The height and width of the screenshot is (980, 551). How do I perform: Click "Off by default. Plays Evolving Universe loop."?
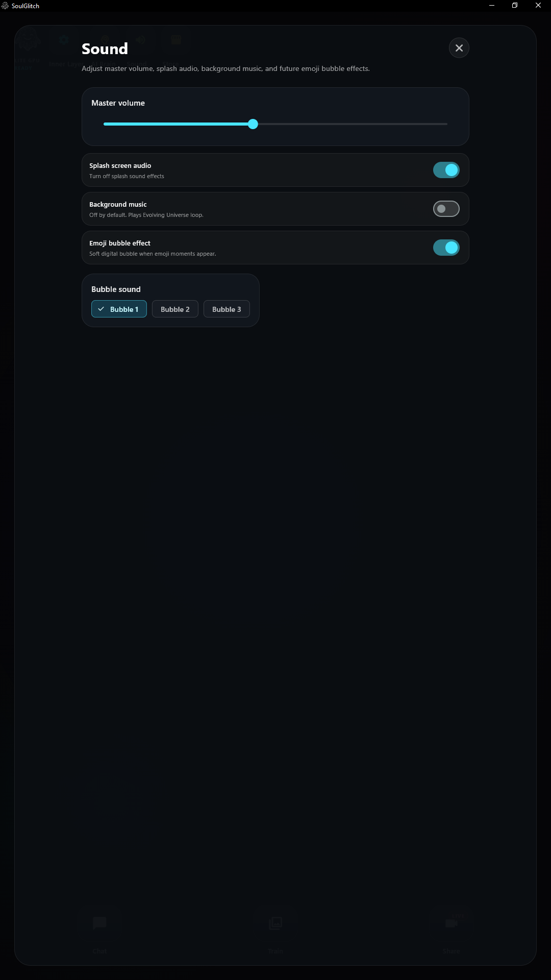tap(146, 215)
